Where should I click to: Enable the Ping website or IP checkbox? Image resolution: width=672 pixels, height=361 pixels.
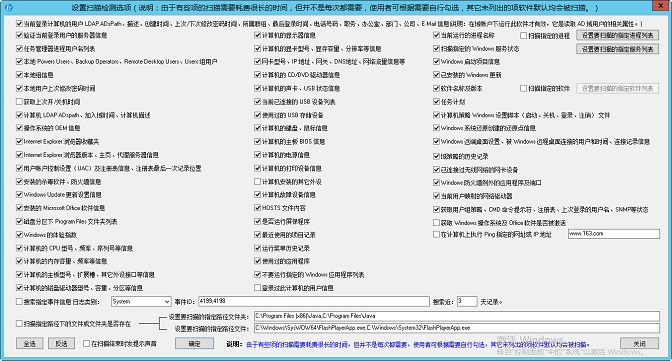[x=436, y=235]
